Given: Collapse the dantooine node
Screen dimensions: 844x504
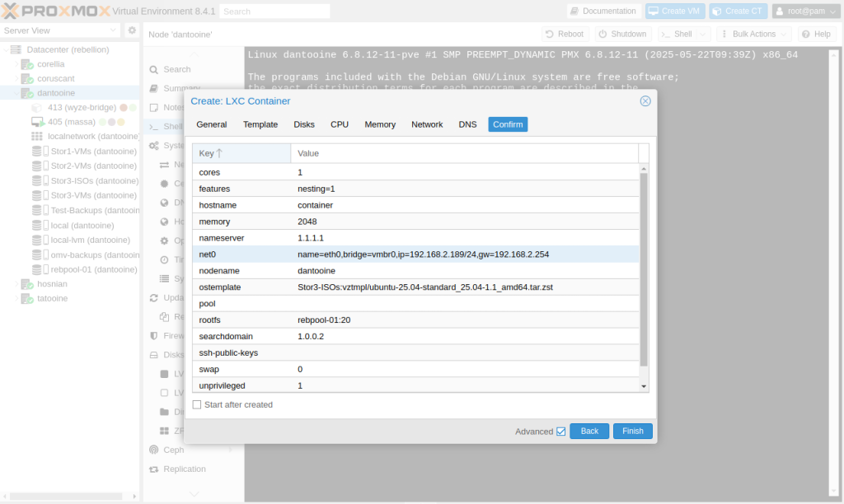Looking at the screenshot, I should [x=16, y=93].
